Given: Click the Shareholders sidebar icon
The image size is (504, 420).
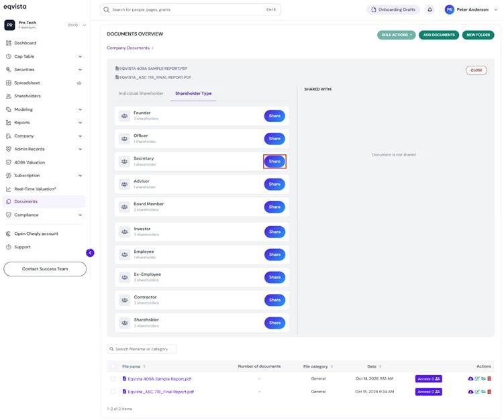Looking at the screenshot, I should [x=9, y=96].
